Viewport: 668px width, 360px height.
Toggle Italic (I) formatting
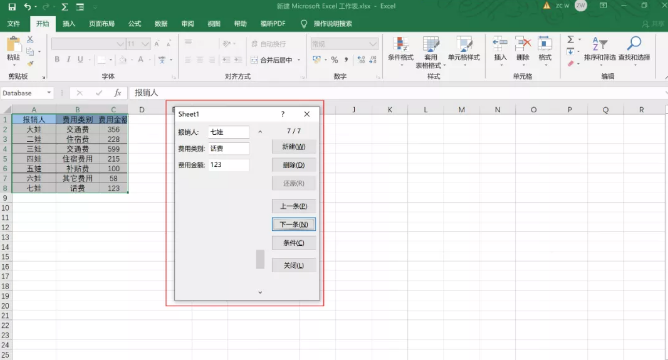tap(68, 60)
